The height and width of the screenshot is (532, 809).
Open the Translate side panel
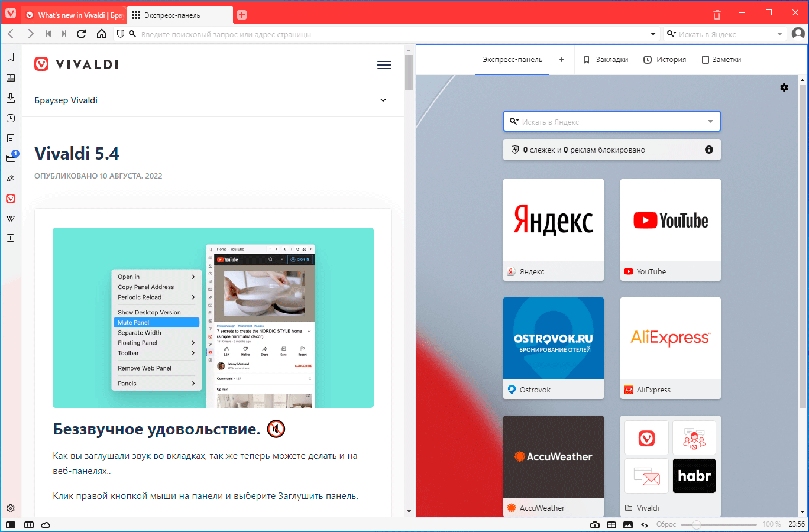pos(11,179)
